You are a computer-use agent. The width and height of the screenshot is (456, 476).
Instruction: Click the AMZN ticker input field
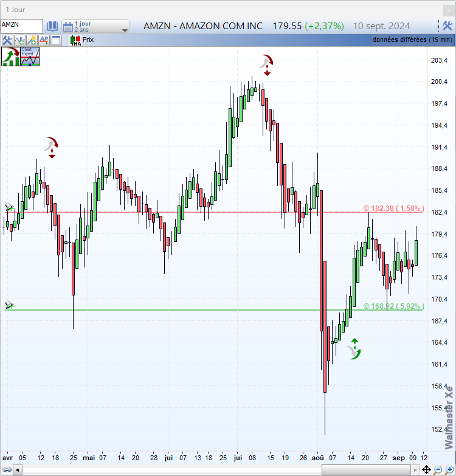coord(21,26)
